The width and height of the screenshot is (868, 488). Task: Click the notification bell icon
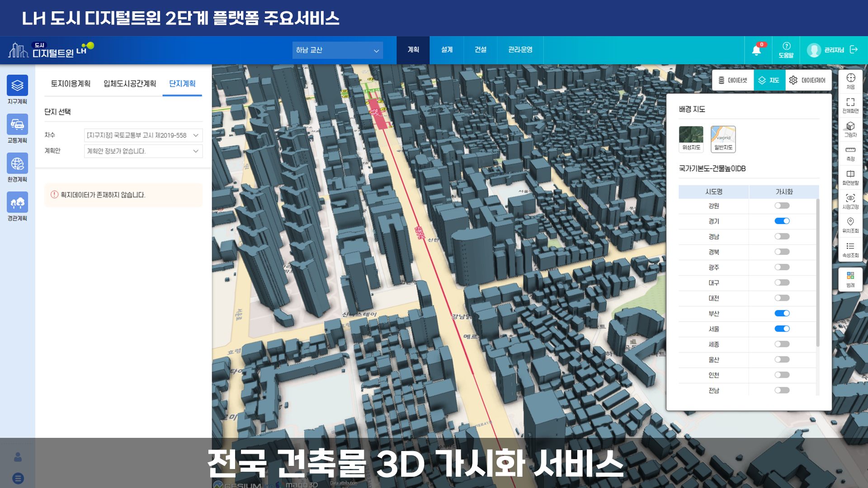pyautogui.click(x=756, y=50)
